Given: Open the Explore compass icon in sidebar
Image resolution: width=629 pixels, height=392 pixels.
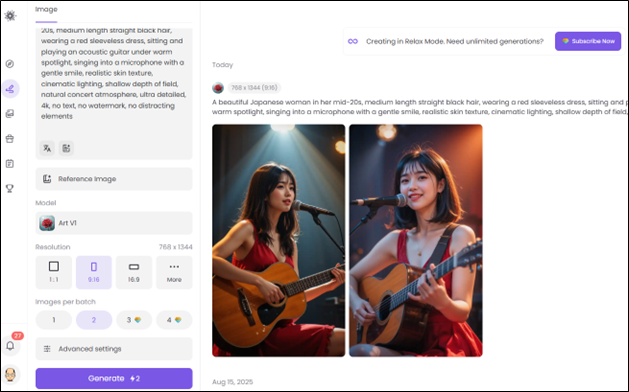Looking at the screenshot, I should pyautogui.click(x=10, y=64).
